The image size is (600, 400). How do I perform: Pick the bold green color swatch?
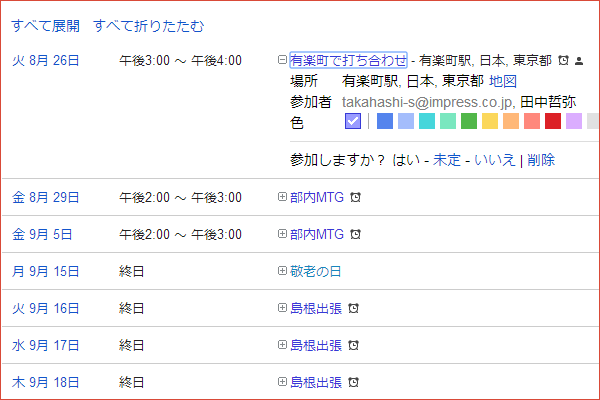[x=469, y=121]
